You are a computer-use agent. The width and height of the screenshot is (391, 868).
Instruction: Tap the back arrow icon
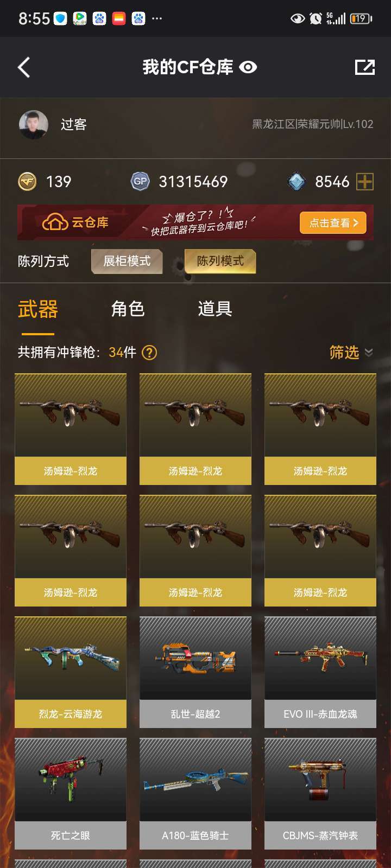24,67
